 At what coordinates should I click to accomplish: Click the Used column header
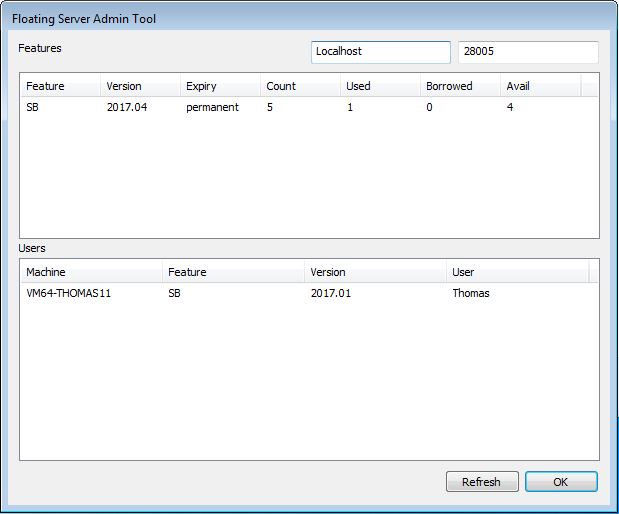[x=379, y=86]
